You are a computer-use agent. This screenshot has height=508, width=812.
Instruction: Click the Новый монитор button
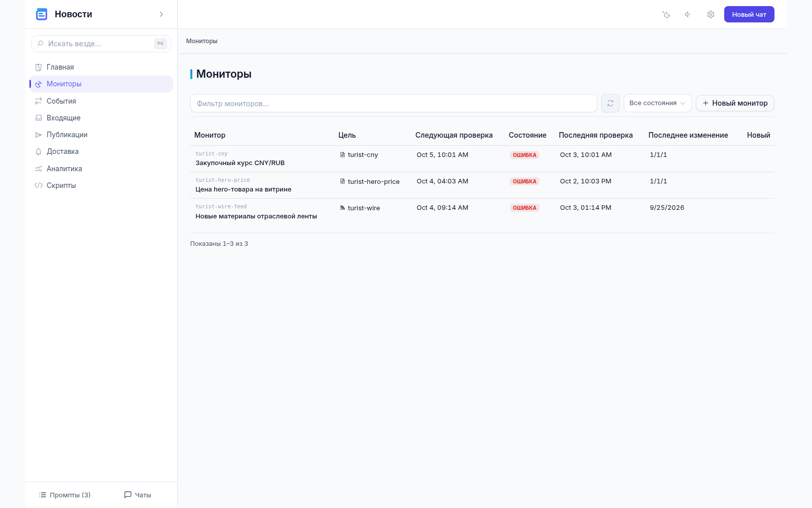coord(735,103)
